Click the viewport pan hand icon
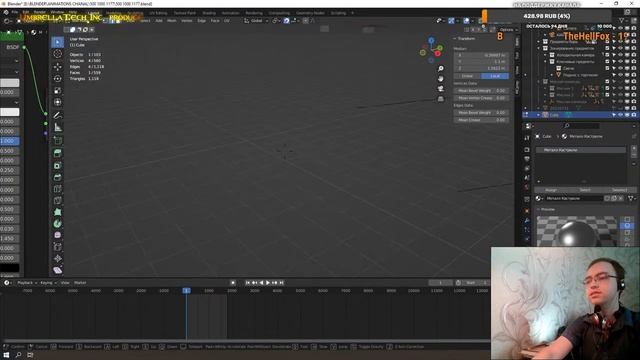The width and height of the screenshot is (640, 360). pos(441,78)
